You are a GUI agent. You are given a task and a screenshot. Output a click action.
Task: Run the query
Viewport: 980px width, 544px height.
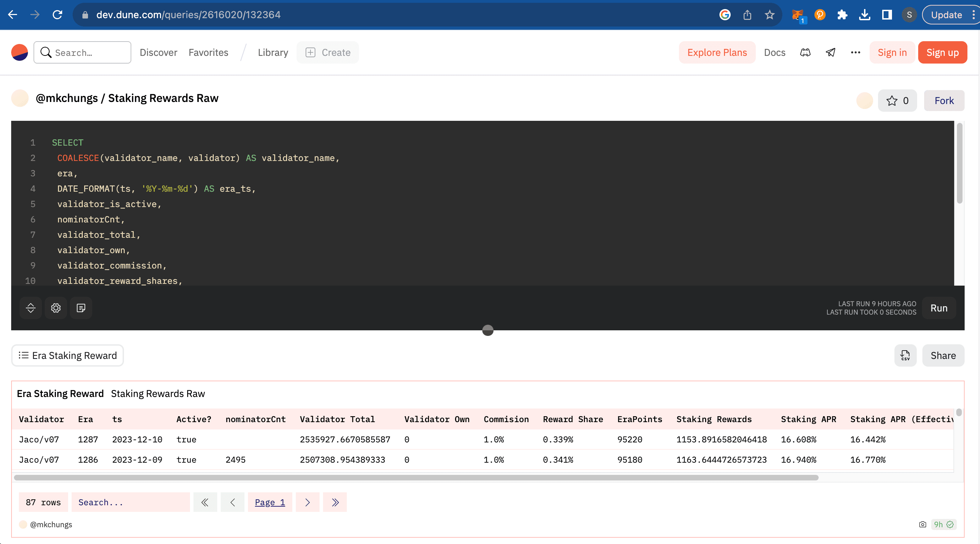point(938,308)
